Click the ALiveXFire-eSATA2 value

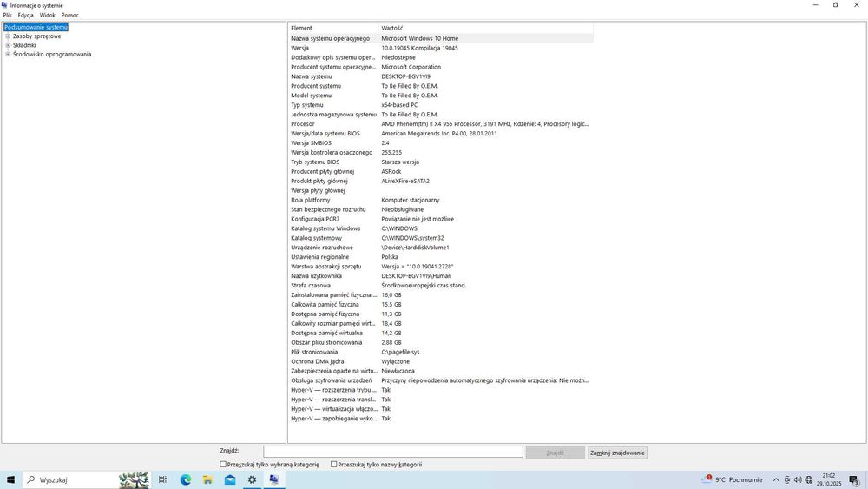(405, 181)
